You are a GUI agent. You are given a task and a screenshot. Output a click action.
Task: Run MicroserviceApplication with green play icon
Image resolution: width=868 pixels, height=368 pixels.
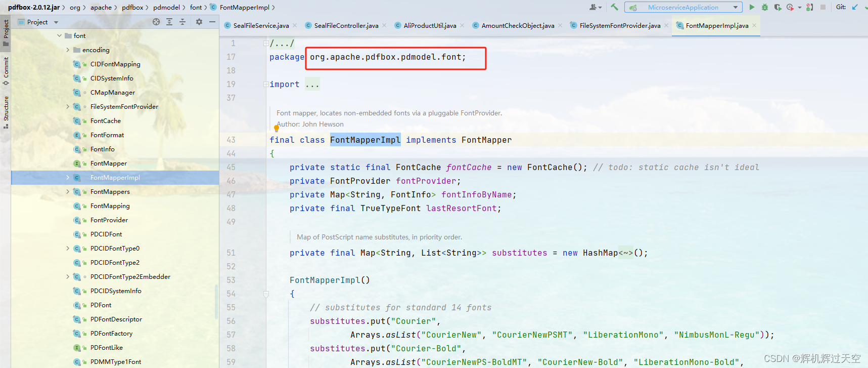tap(752, 7)
